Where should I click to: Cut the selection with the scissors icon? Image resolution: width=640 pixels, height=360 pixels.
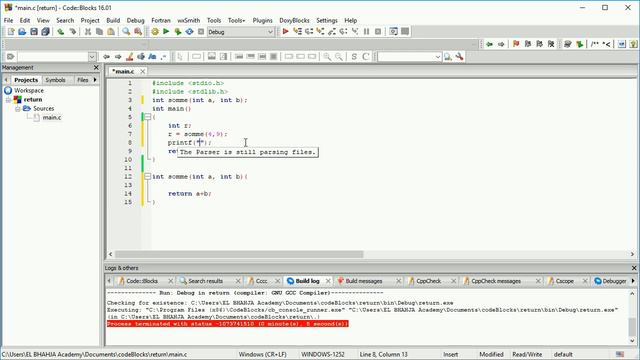88,32
